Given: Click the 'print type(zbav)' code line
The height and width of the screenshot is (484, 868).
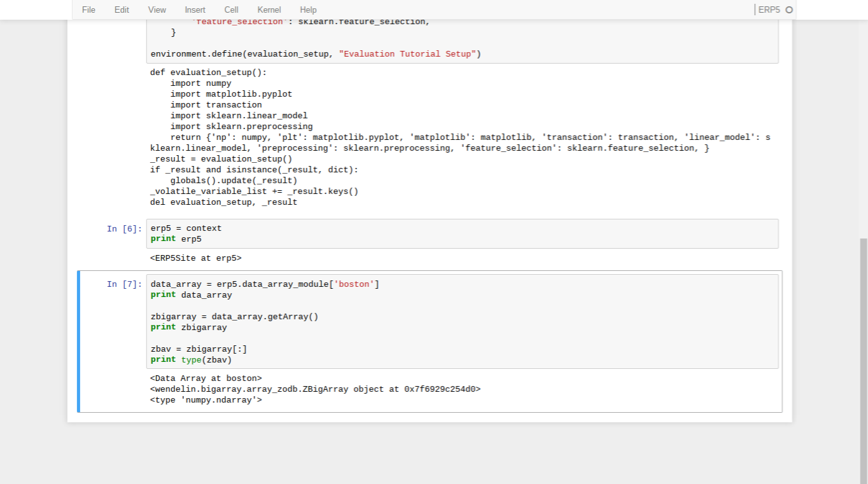Looking at the screenshot, I should 192,360.
